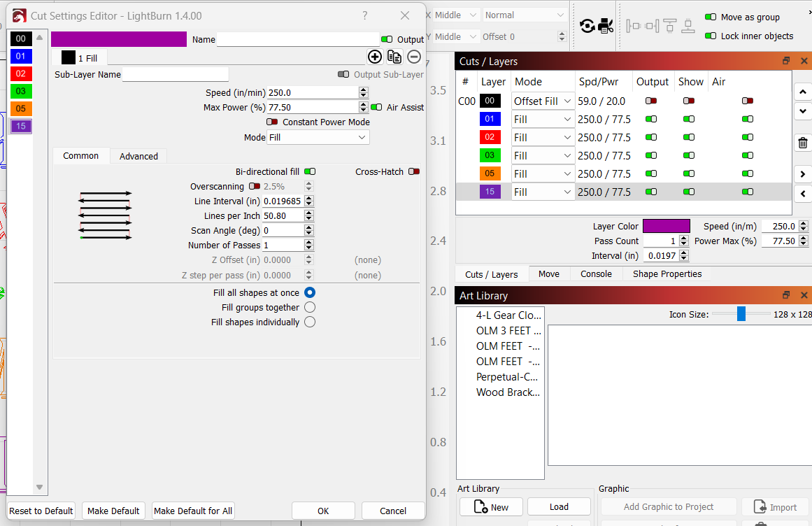Viewport: 812px width, 526px height.
Task: Select orange layer 05 in editor list
Action: (x=21, y=108)
